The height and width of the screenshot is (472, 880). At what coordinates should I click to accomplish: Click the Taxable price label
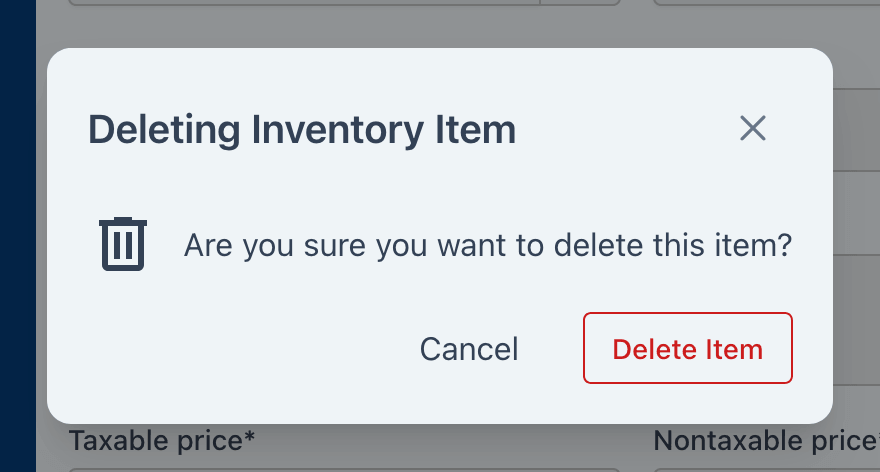pyautogui.click(x=162, y=441)
